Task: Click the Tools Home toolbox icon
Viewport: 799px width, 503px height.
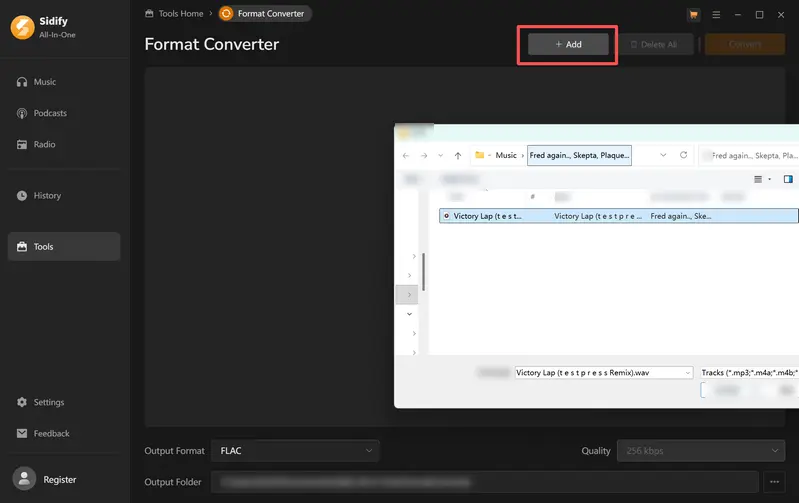Action: point(149,13)
